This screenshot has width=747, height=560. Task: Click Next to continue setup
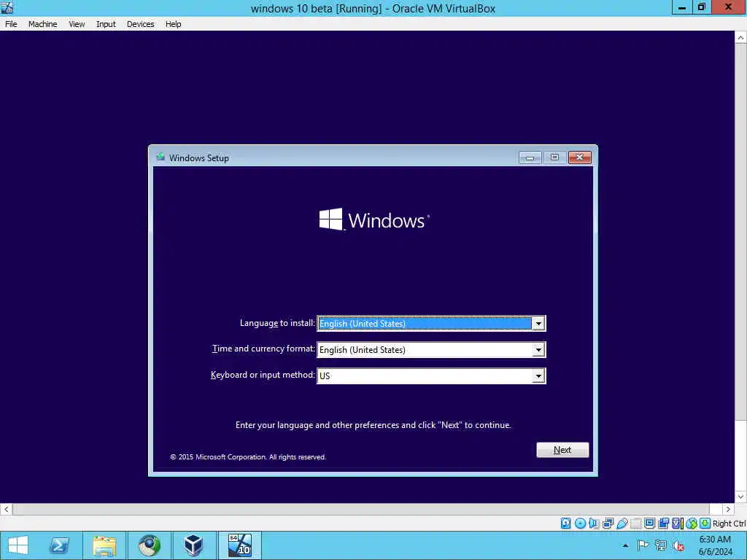(562, 450)
